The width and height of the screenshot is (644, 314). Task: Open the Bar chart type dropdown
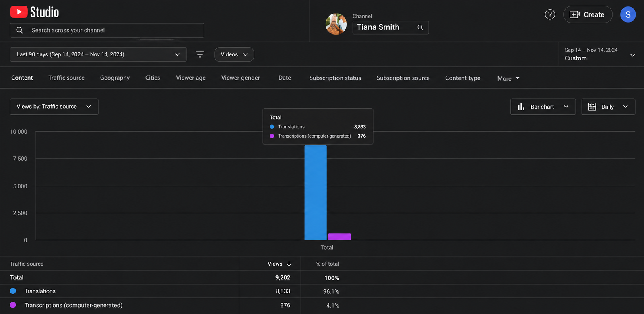pyautogui.click(x=543, y=107)
